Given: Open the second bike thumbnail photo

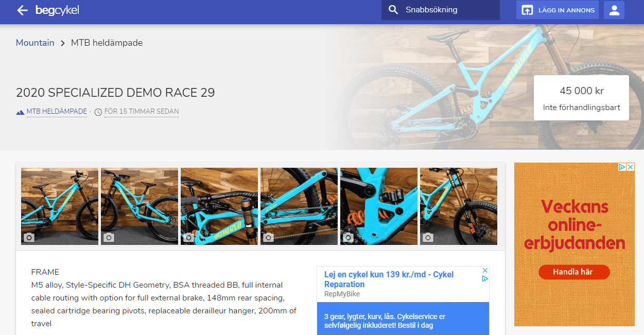Looking at the screenshot, I should (x=140, y=206).
